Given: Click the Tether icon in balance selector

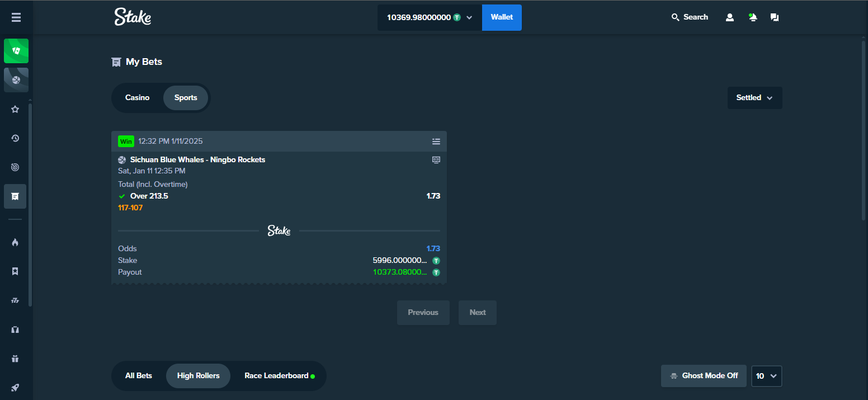Looking at the screenshot, I should [457, 17].
